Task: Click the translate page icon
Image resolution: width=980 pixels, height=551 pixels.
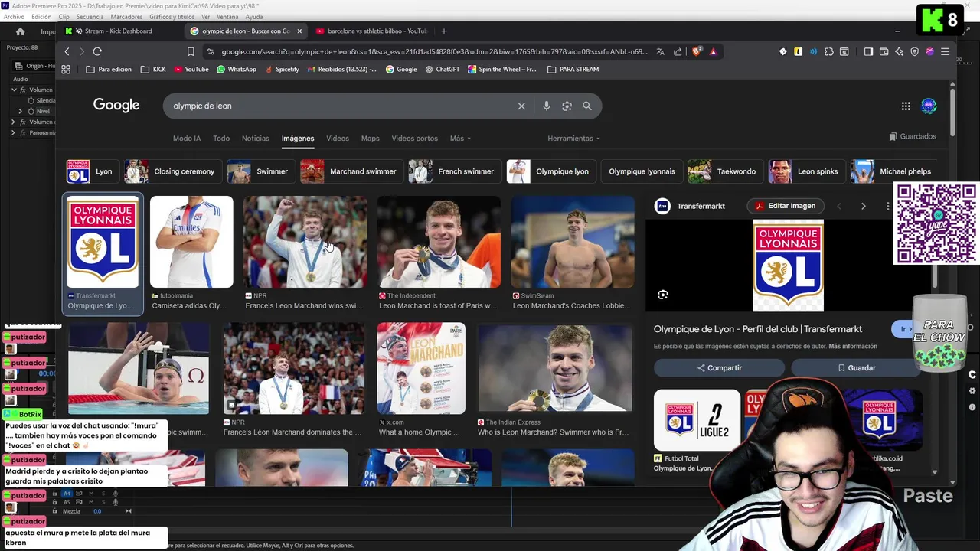Action: [660, 51]
